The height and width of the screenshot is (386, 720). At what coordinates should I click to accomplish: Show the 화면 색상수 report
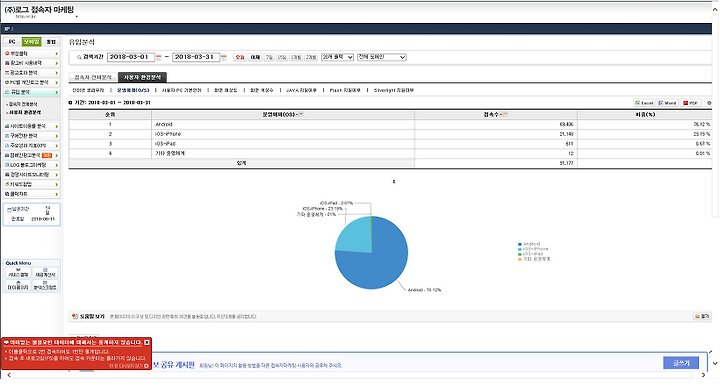(262, 90)
